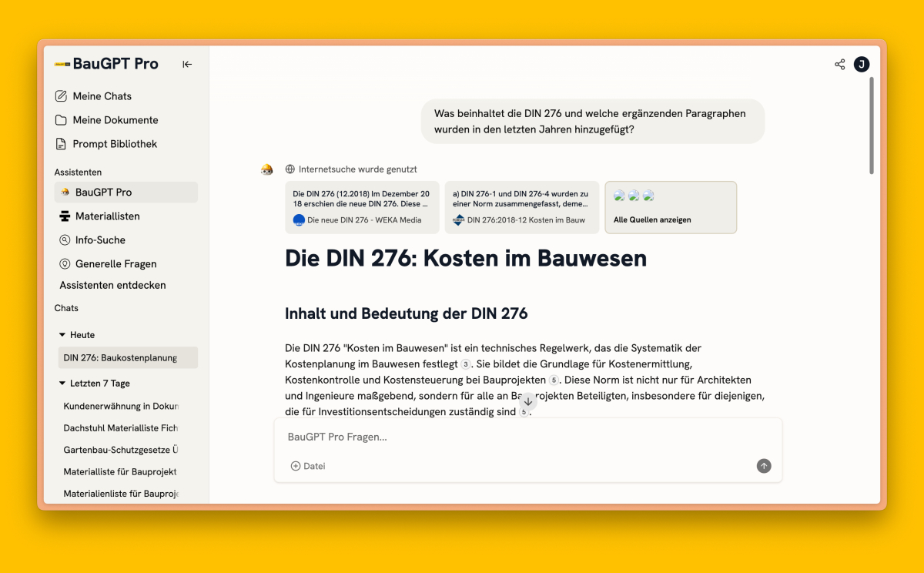Screen dimensions: 924x573
Task: Click the scroll-to-bottom arrow button
Action: coord(527,401)
